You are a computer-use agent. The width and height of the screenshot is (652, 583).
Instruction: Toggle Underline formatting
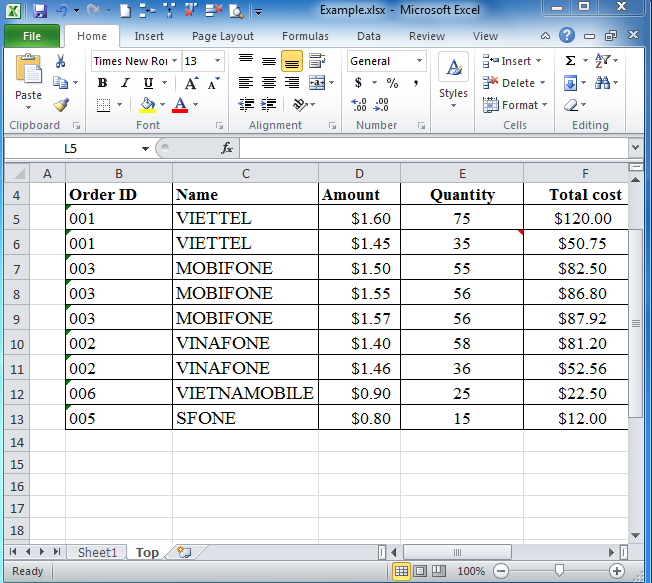click(x=148, y=83)
